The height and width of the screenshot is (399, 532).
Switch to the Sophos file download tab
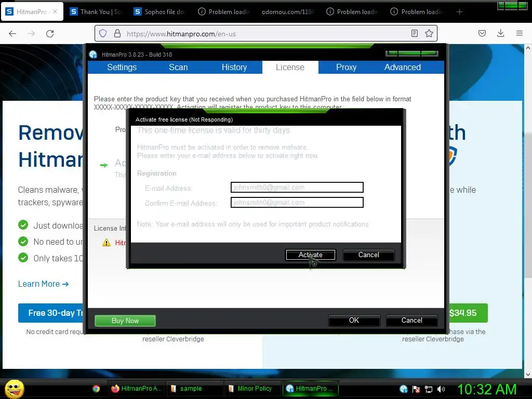[160, 11]
